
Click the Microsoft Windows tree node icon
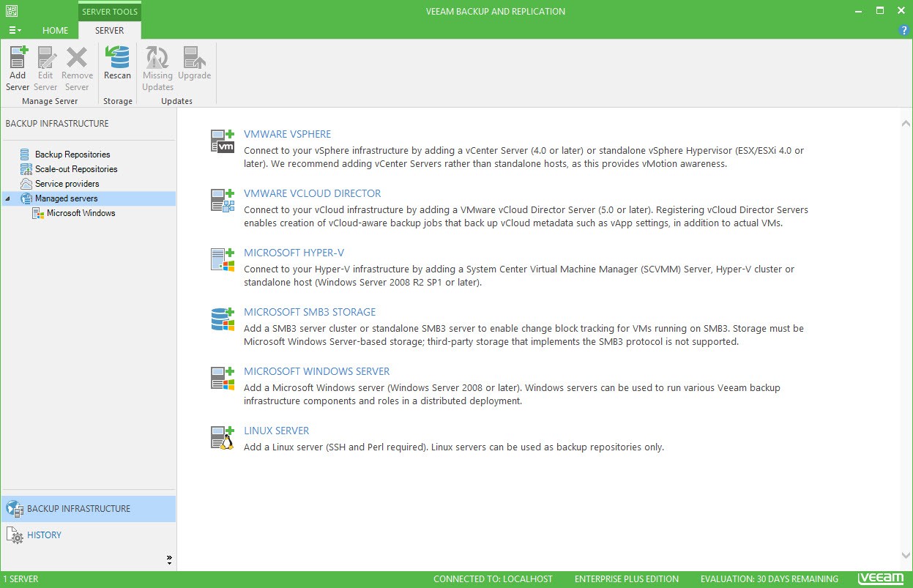[x=38, y=213]
